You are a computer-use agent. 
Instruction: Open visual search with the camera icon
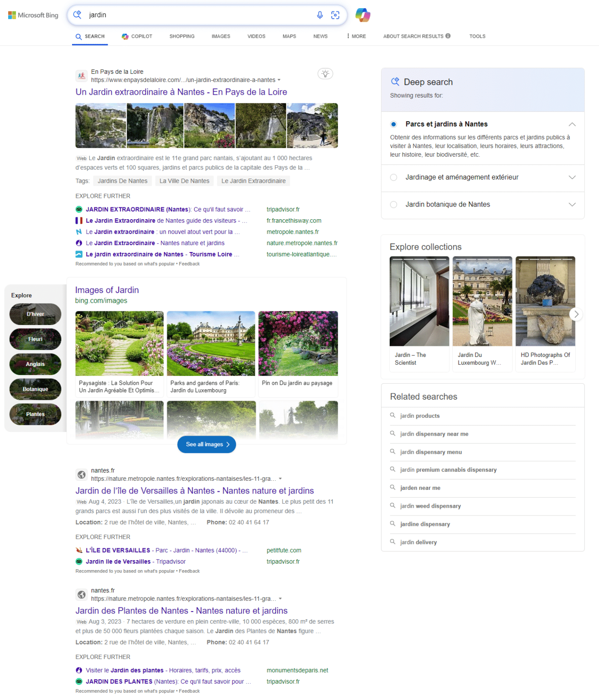click(336, 15)
